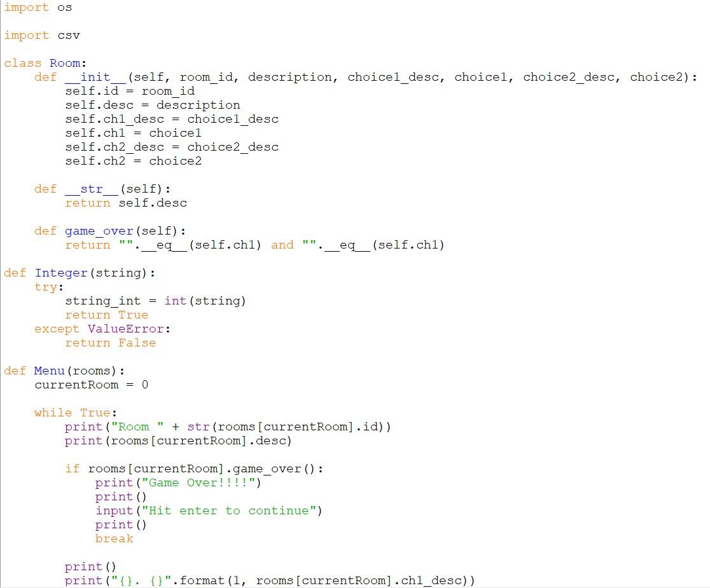Click the 'and' keyword in return statement
This screenshot has height=588, width=710.
(x=282, y=245)
